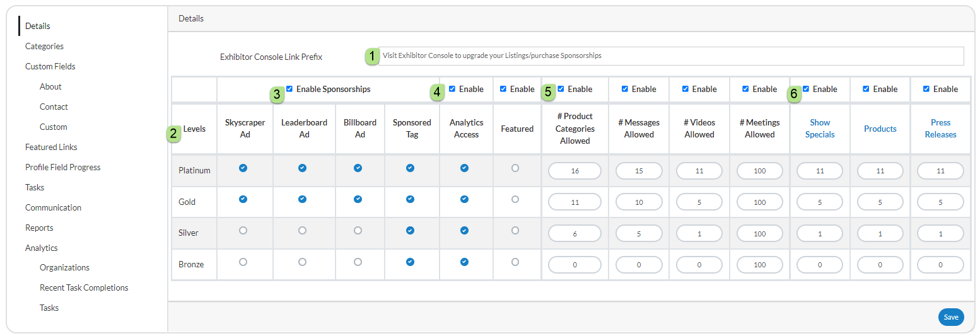Uncheck Enable above # Videos Allowed
Image resolution: width=980 pixels, height=336 pixels.
pos(685,89)
